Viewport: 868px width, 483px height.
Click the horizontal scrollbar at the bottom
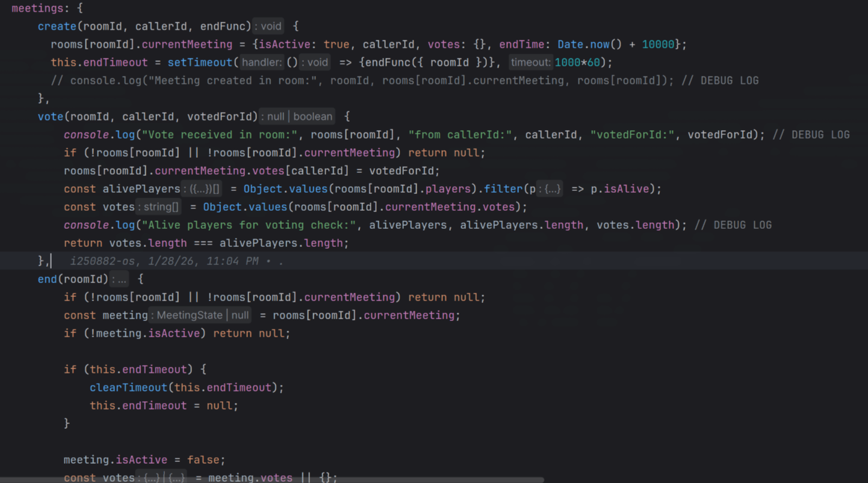(271, 480)
